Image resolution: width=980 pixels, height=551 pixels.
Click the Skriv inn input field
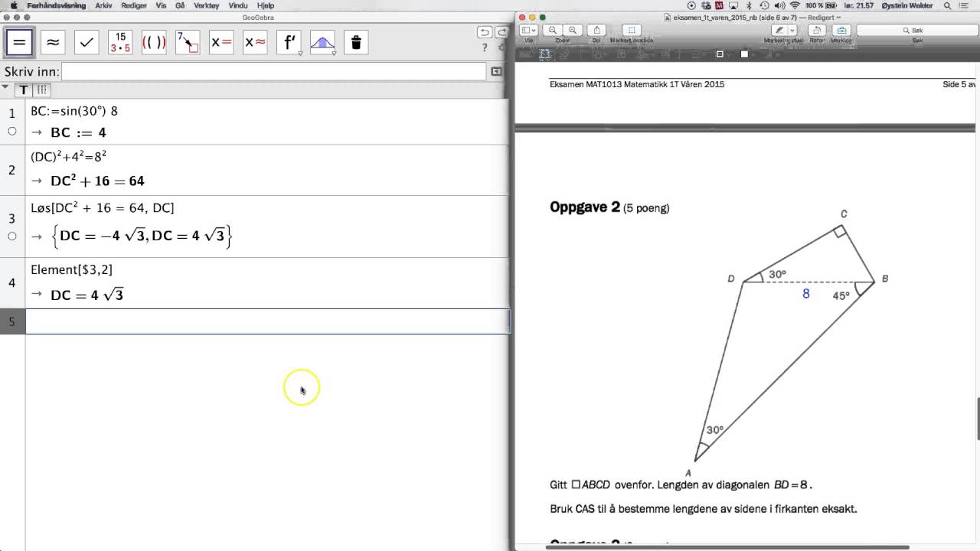(273, 71)
